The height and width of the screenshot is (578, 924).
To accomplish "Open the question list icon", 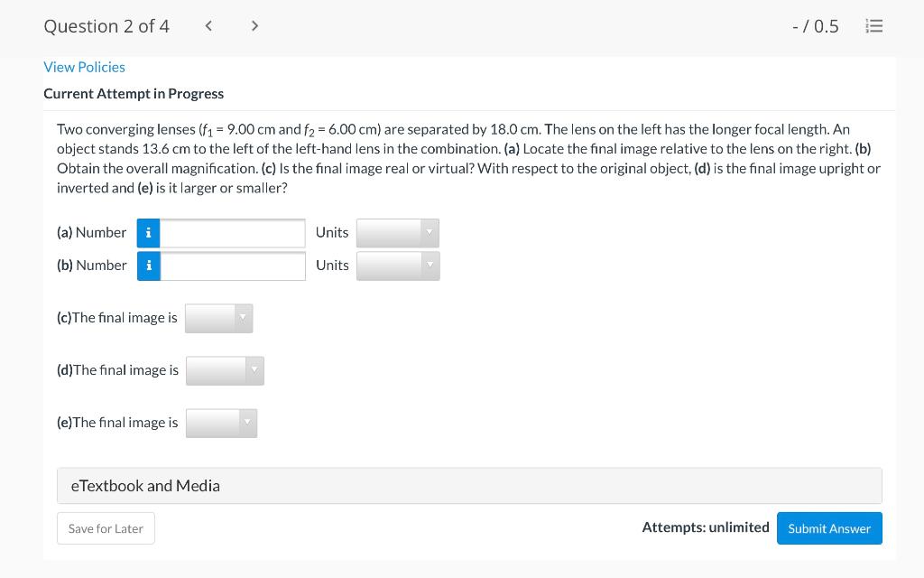I will point(873,26).
